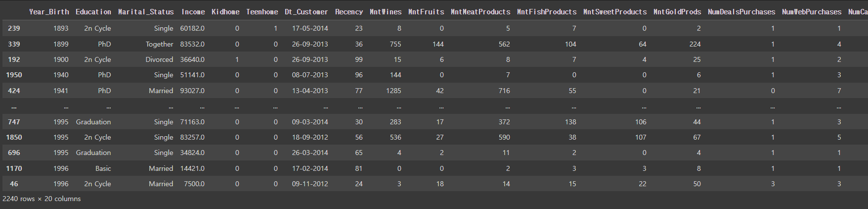
Task: Click the Recency column header
Action: click(x=349, y=12)
